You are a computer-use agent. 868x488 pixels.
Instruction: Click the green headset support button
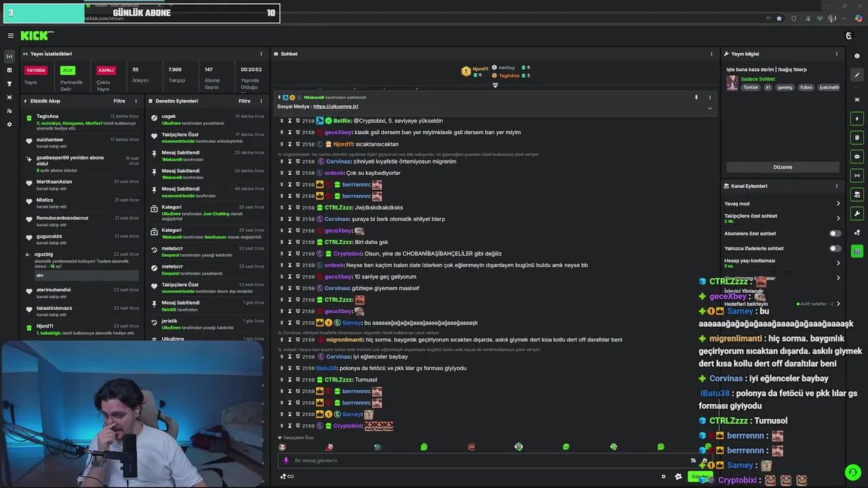point(853,472)
